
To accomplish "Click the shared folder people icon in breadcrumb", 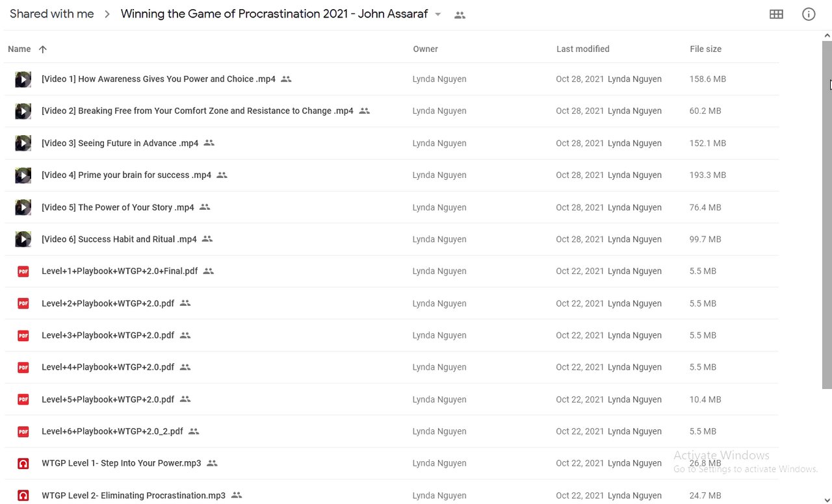I will pyautogui.click(x=460, y=15).
